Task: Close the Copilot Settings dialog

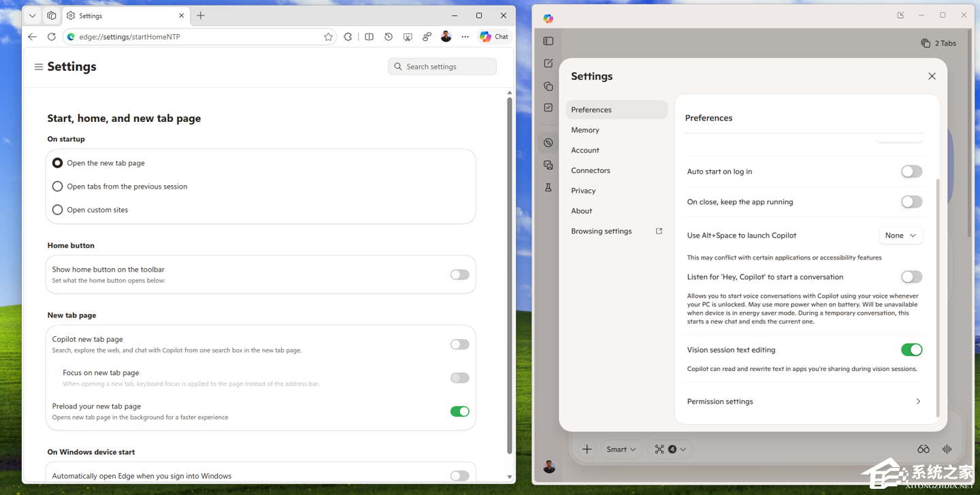Action: [x=932, y=76]
